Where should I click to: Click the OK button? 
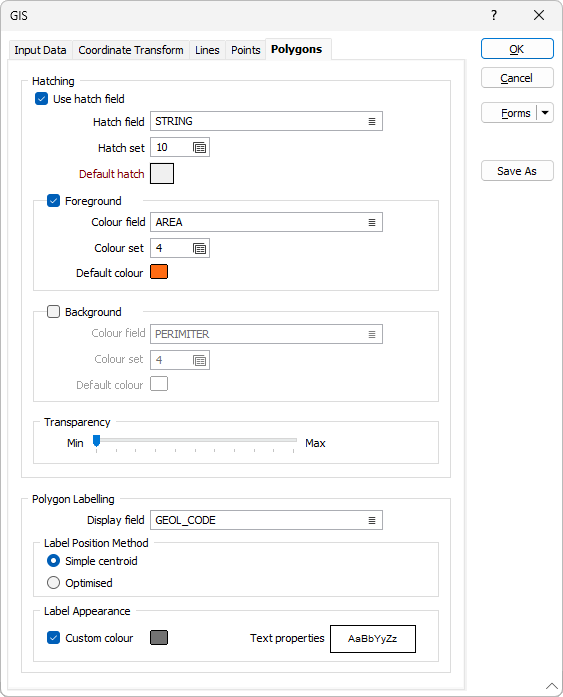coord(517,49)
